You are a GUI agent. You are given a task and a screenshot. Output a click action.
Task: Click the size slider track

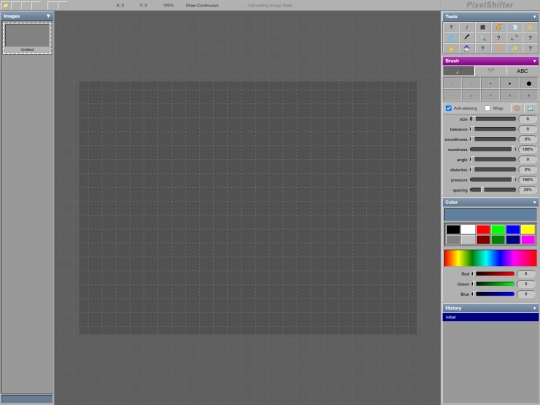pos(494,119)
